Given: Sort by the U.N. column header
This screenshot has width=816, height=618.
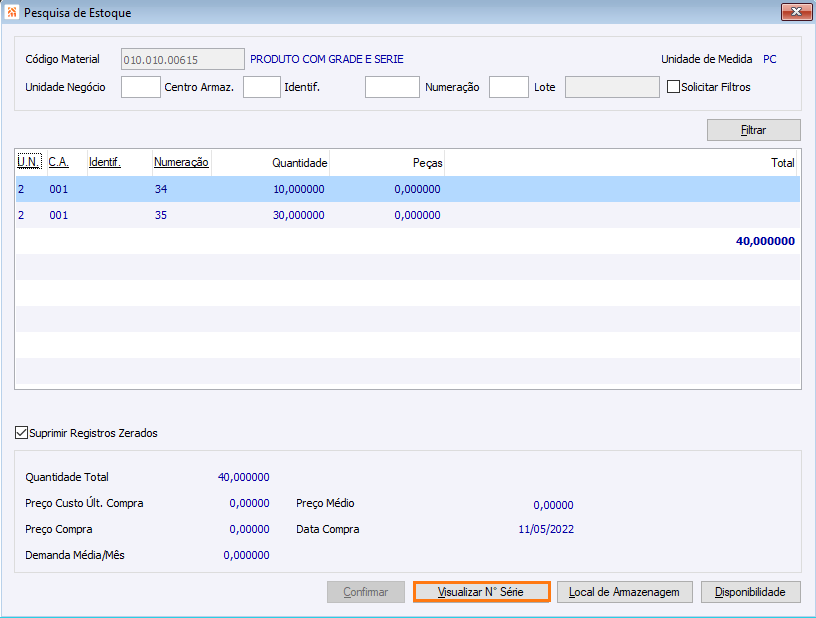Looking at the screenshot, I should [28, 162].
